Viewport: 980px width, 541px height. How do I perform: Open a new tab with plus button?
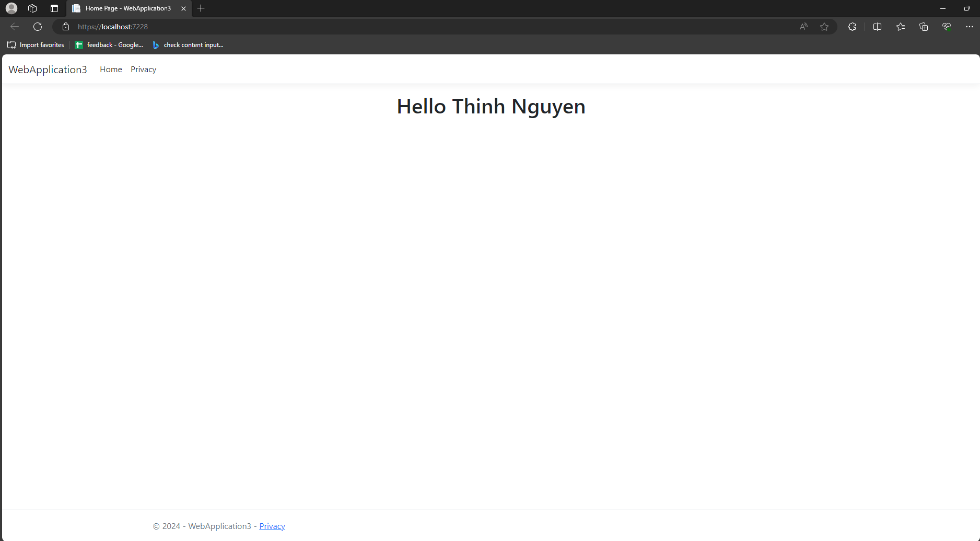pyautogui.click(x=201, y=8)
